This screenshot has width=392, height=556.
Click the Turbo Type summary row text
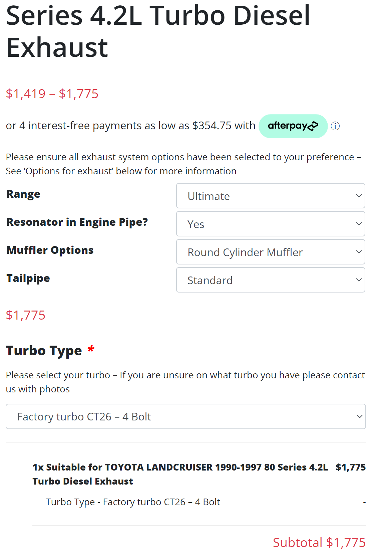pos(133,502)
